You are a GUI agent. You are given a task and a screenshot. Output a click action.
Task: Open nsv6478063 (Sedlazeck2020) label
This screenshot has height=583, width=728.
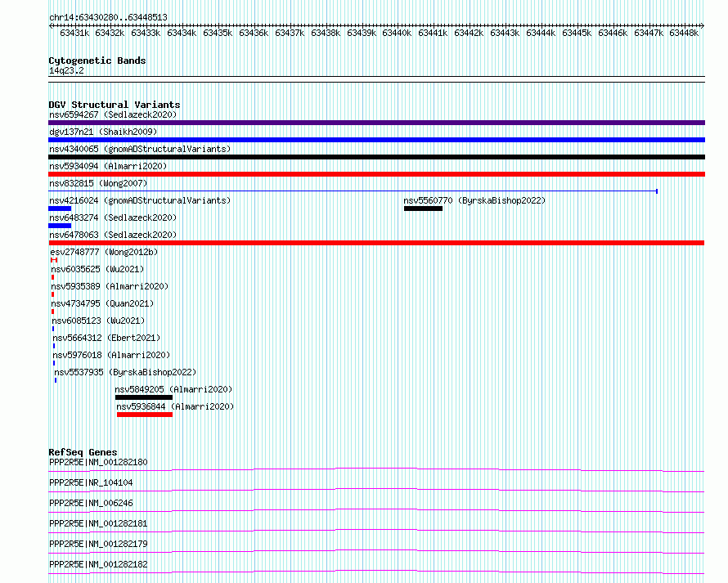pyautogui.click(x=113, y=235)
